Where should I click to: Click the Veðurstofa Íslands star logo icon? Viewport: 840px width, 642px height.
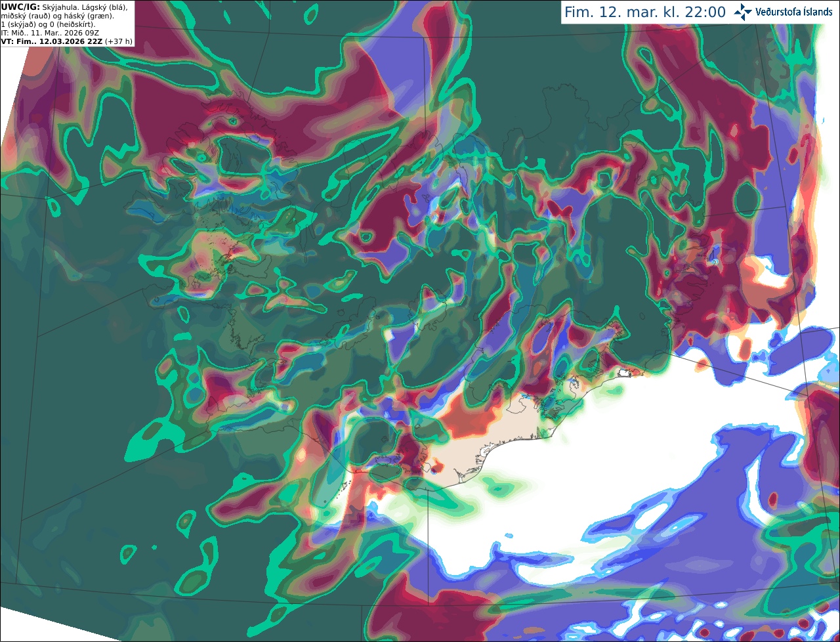click(x=743, y=12)
